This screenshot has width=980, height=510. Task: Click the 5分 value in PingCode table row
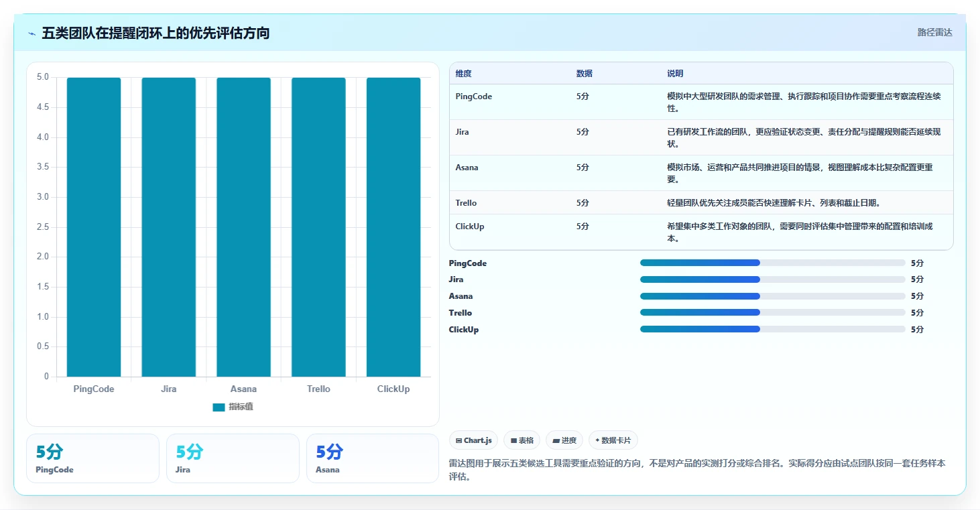pos(583,97)
